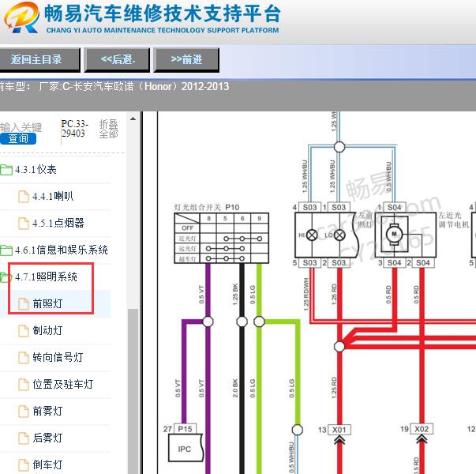The width and height of the screenshot is (476, 474).
Task: Click page icon beside 4.4.1喇叭
Action: tap(24, 197)
